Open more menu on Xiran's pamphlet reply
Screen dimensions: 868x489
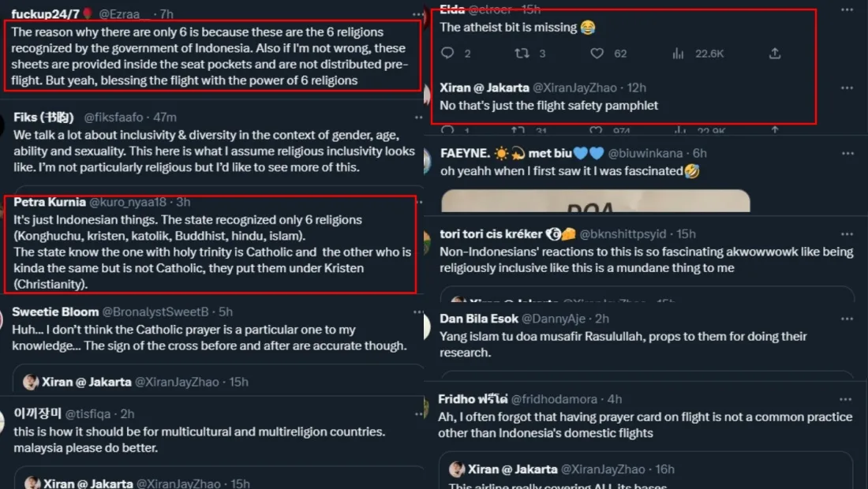click(847, 88)
